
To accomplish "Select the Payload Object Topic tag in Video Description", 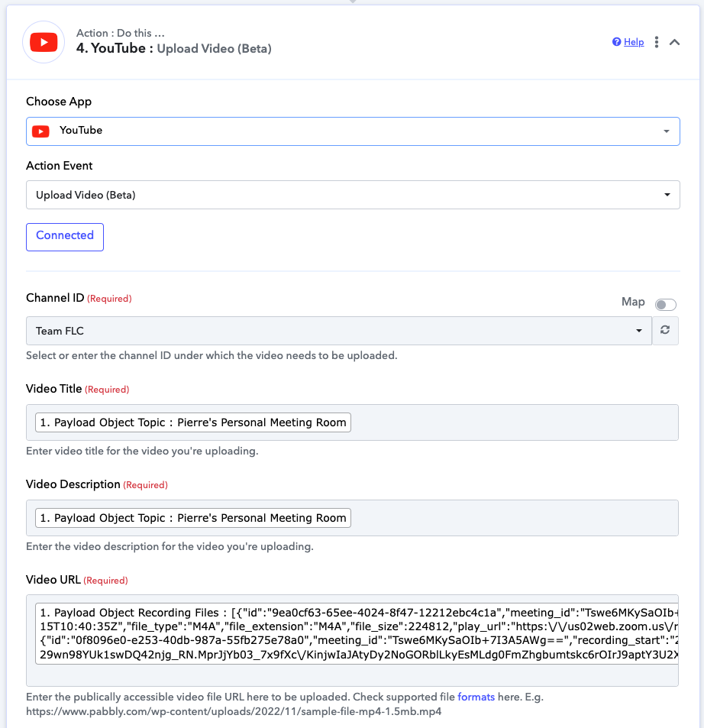I will [x=193, y=518].
